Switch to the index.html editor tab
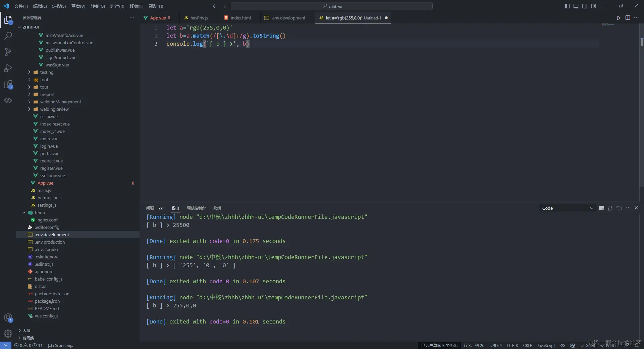 tap(240, 18)
